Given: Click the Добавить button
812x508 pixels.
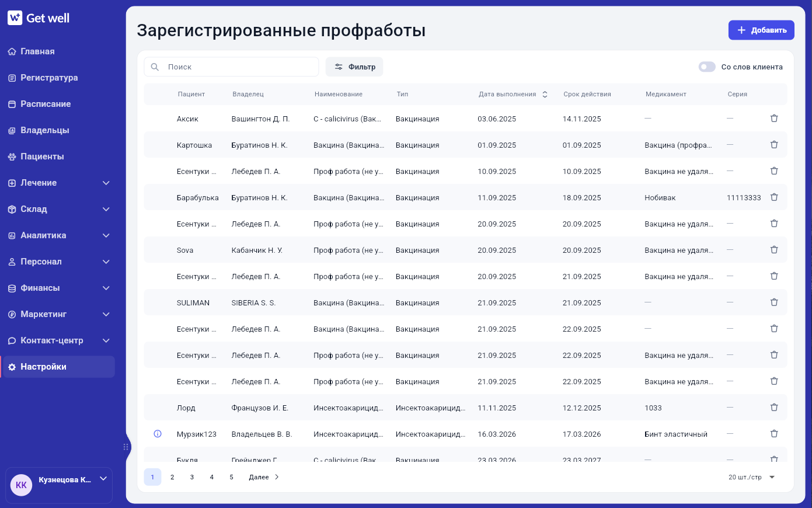Looking at the screenshot, I should pos(761,30).
